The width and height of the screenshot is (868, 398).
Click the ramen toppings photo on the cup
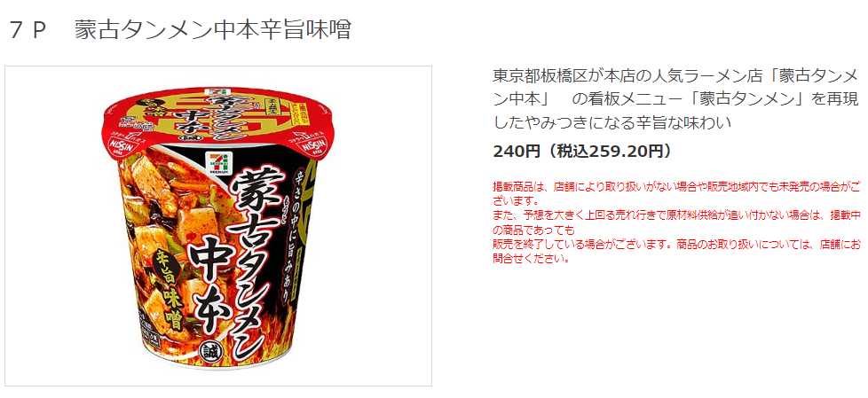click(166, 238)
